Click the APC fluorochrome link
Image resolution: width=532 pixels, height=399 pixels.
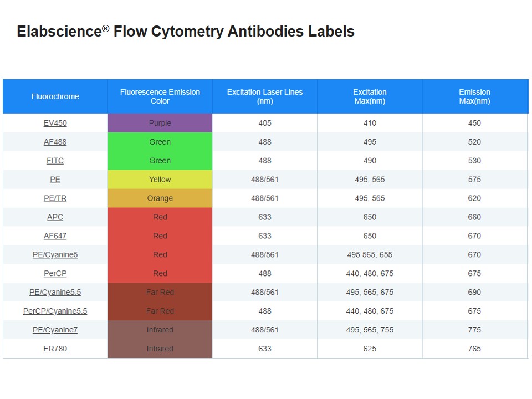(55, 217)
